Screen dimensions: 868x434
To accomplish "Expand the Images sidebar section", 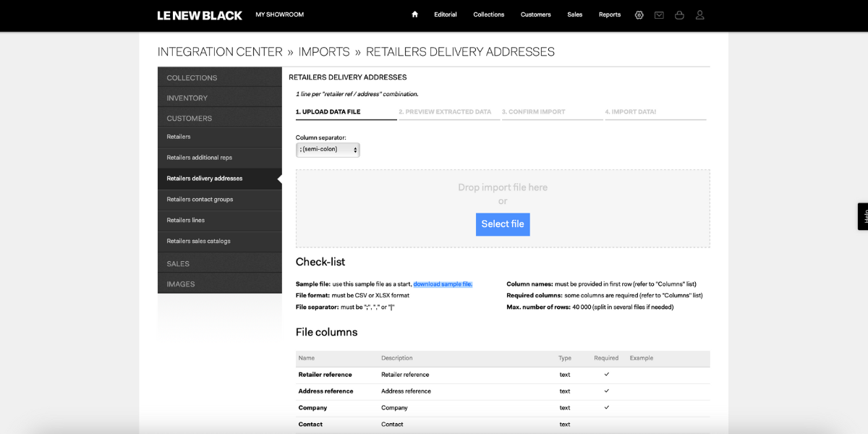I will (220, 284).
